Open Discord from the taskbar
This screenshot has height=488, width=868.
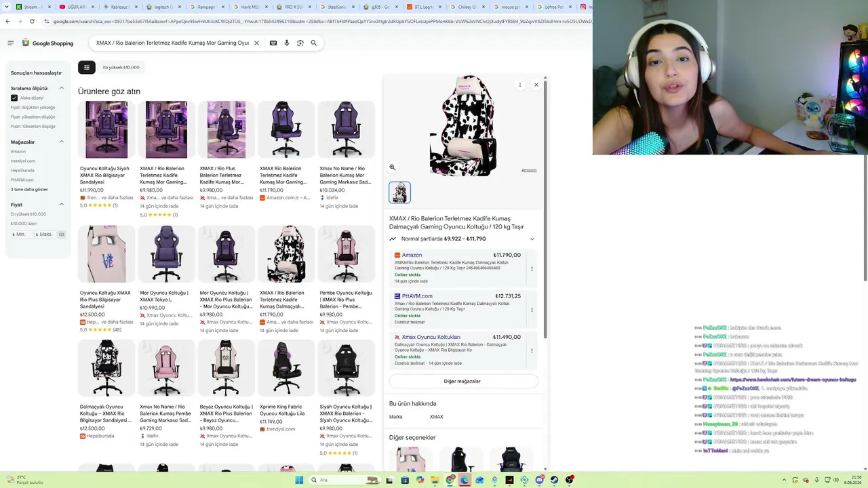(x=539, y=480)
